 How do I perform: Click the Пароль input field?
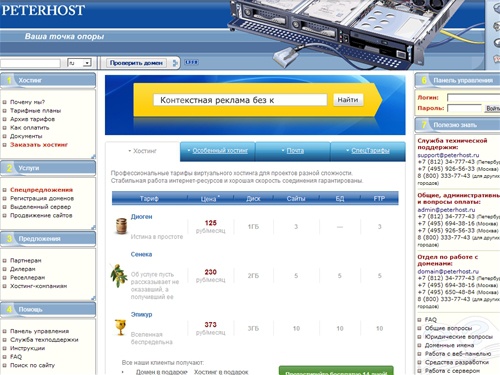465,108
